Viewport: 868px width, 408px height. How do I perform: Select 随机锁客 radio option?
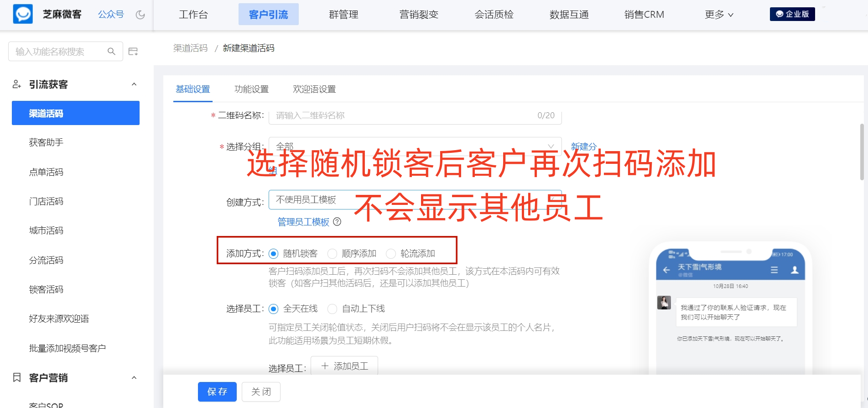pyautogui.click(x=273, y=254)
